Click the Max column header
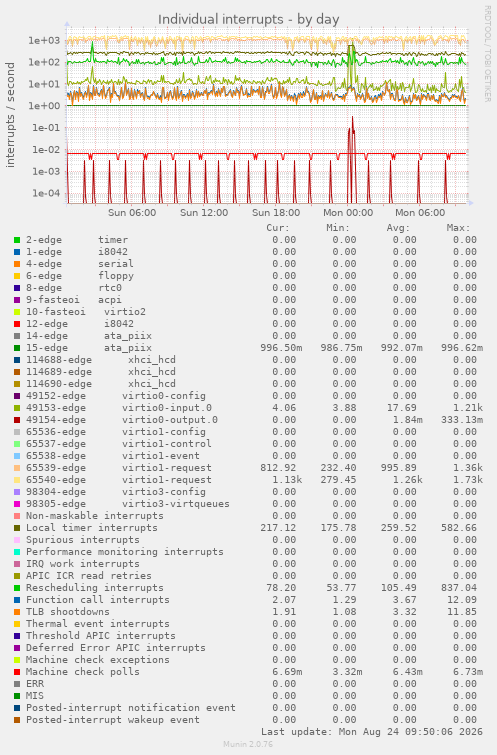The width and height of the screenshot is (497, 755). coord(458,228)
